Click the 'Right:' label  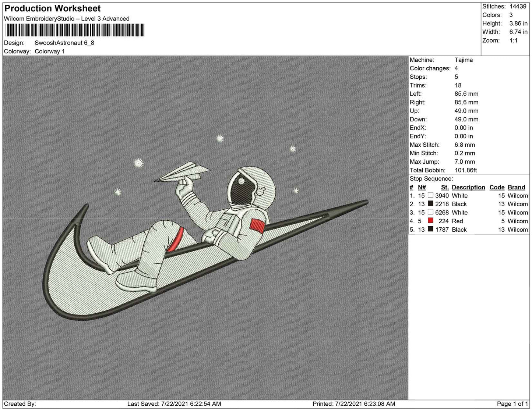tap(418, 102)
